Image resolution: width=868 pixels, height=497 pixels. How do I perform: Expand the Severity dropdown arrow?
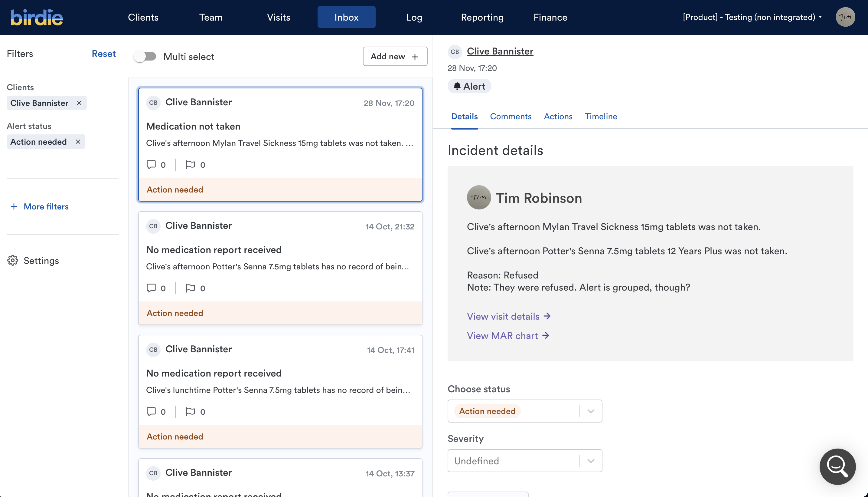pos(591,461)
